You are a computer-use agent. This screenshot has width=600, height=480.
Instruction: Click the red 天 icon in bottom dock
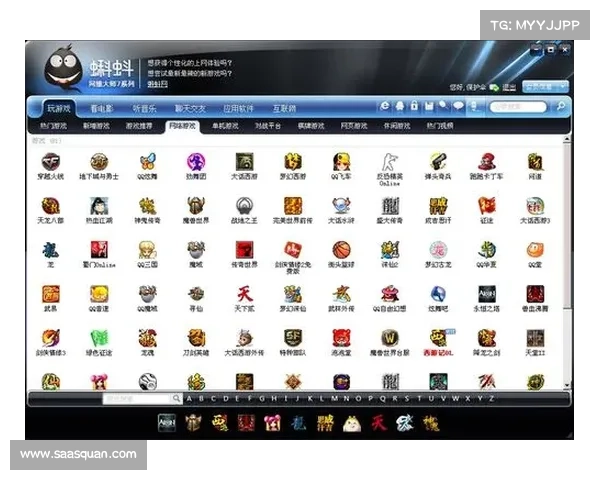(x=379, y=423)
